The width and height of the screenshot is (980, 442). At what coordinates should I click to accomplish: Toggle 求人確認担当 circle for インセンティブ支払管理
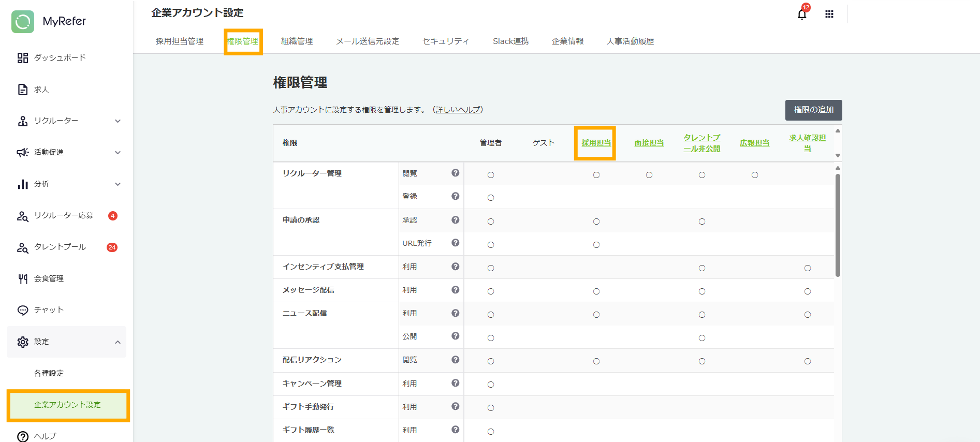tap(807, 268)
